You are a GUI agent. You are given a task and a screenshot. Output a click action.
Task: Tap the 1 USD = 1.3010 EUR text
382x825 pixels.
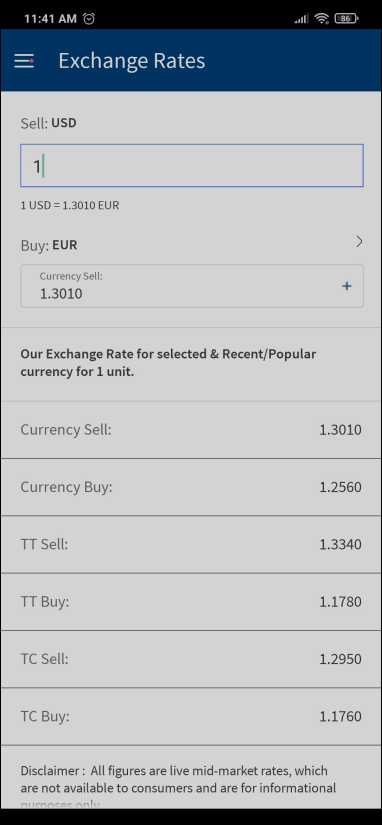point(70,205)
